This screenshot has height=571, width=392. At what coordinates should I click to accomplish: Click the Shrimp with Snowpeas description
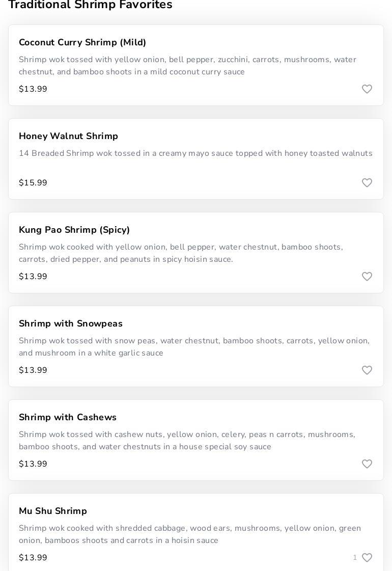click(194, 347)
